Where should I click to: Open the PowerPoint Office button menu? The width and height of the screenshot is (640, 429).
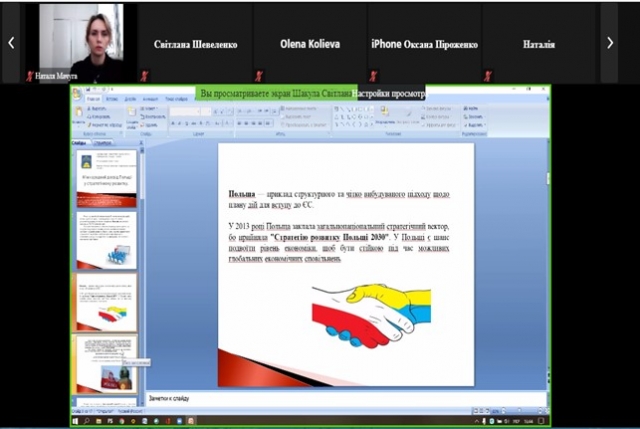(x=77, y=94)
